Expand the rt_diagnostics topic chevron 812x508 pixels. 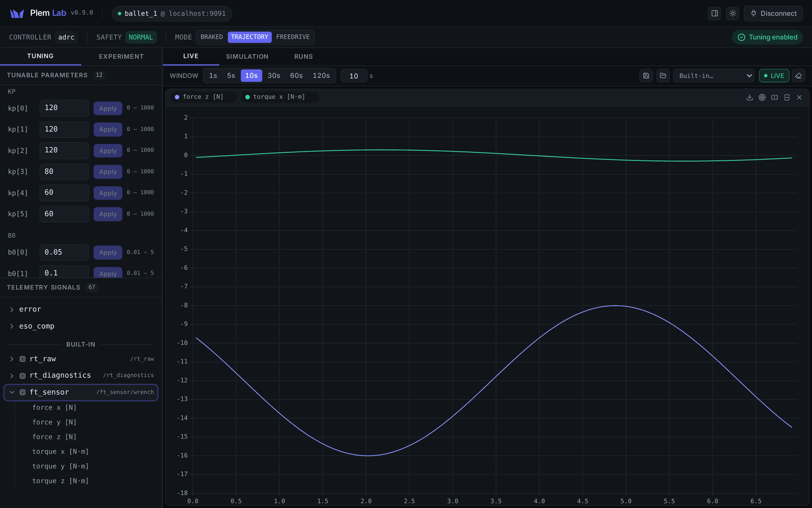tap(12, 376)
